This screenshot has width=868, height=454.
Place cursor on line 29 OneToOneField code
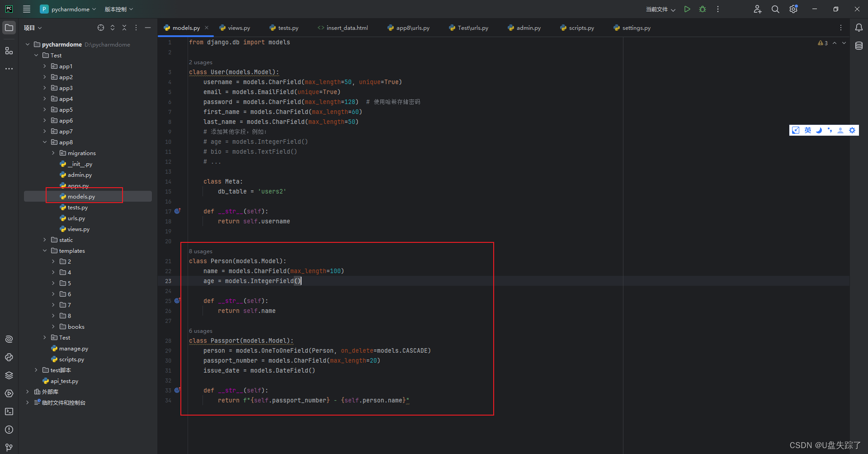(x=317, y=350)
